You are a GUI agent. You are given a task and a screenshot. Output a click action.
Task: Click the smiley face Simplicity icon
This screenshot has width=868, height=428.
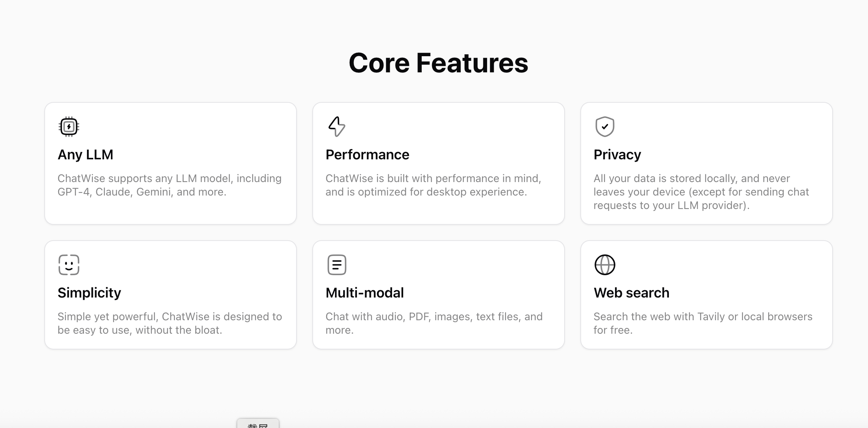(69, 265)
